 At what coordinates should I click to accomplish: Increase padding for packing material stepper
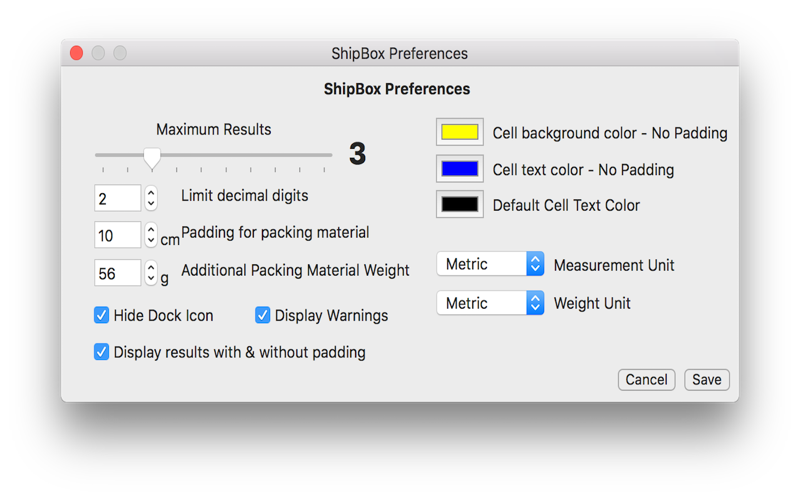click(x=151, y=230)
